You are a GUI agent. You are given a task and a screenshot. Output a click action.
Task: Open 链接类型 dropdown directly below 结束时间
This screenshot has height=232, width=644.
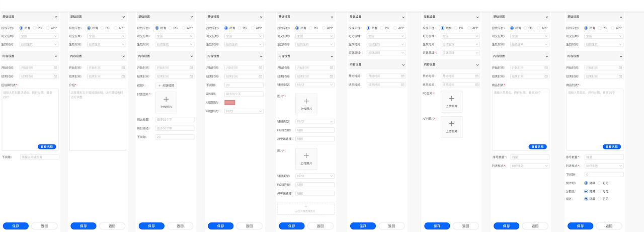click(315, 85)
